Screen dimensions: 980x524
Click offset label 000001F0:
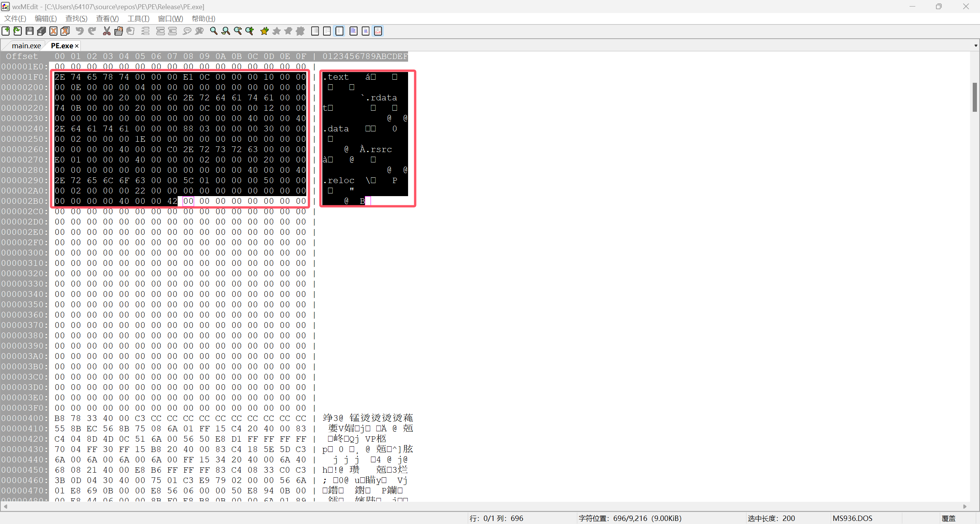[24, 77]
